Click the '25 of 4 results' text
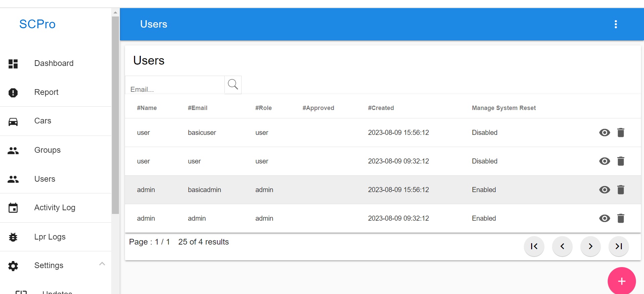 click(204, 242)
